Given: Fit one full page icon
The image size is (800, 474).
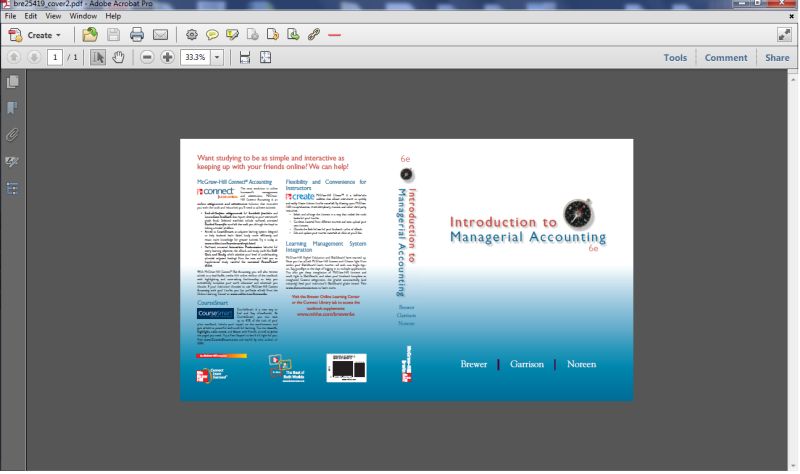Looking at the screenshot, I should click(265, 57).
